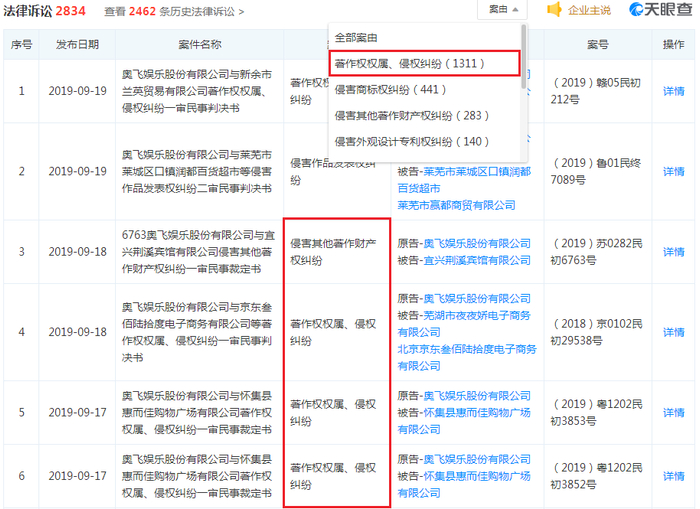Screen dimensions: 700x509
Task: Open plaintiff 奥飞娱乐股份有限公司 link in row 5
Action: (477, 396)
